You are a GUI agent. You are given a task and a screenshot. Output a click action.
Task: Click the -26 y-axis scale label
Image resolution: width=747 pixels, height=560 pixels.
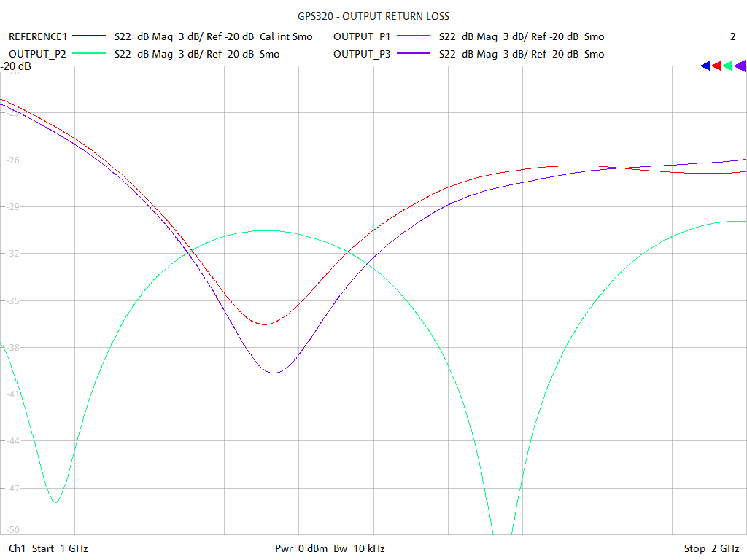coord(13,160)
